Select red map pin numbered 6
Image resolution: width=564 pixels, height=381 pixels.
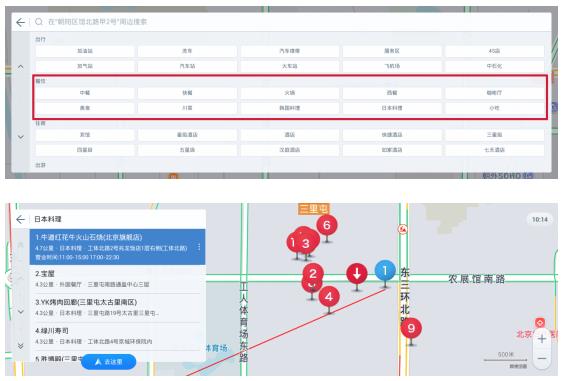coord(327,226)
